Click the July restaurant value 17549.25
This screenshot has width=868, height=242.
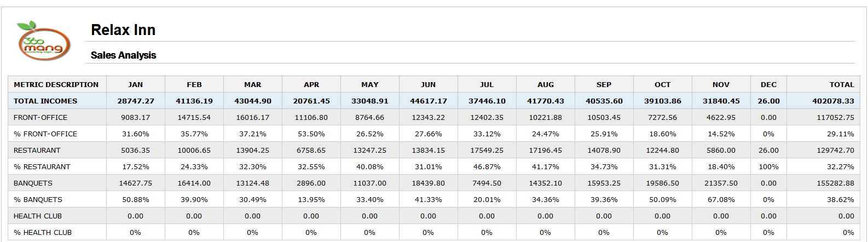[x=487, y=150]
